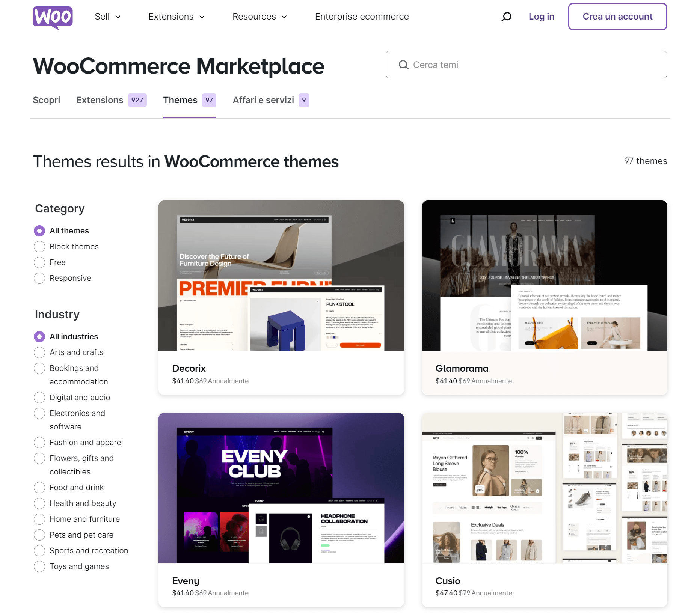Open the header search magnifier icon

click(x=506, y=17)
